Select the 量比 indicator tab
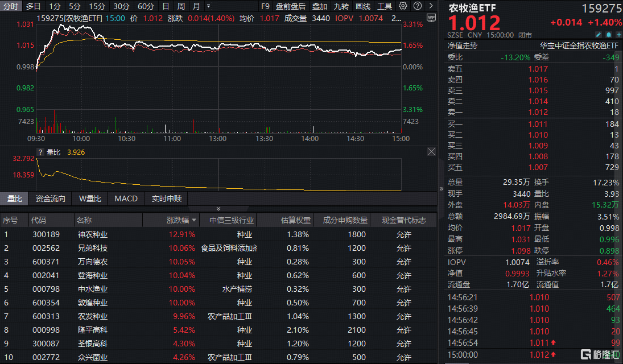This screenshot has height=364, width=623. (x=14, y=198)
